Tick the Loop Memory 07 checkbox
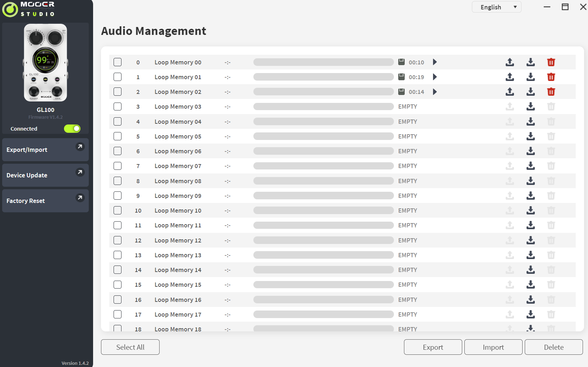This screenshot has width=588, height=367. point(118,166)
